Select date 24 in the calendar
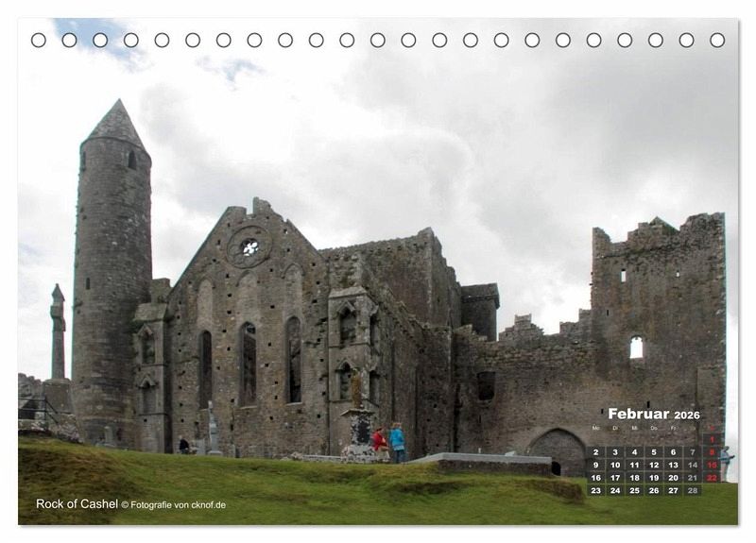Screen dimensions: 756x543 [615, 490]
